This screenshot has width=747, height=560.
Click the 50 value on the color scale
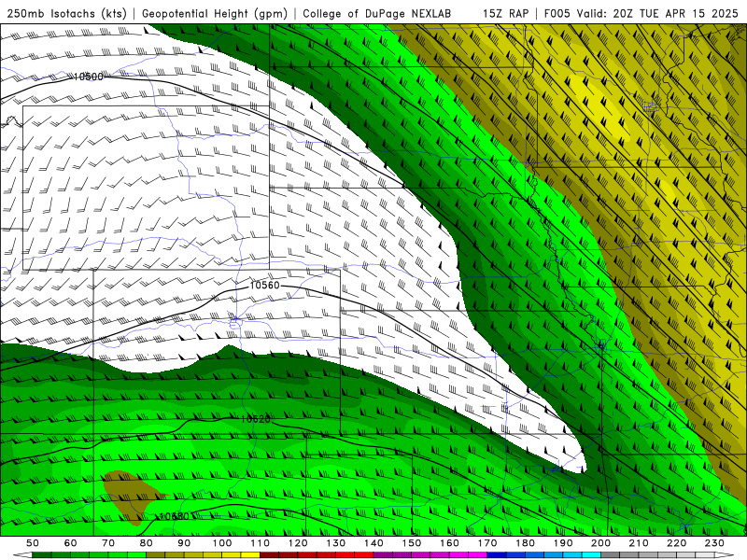[33, 543]
